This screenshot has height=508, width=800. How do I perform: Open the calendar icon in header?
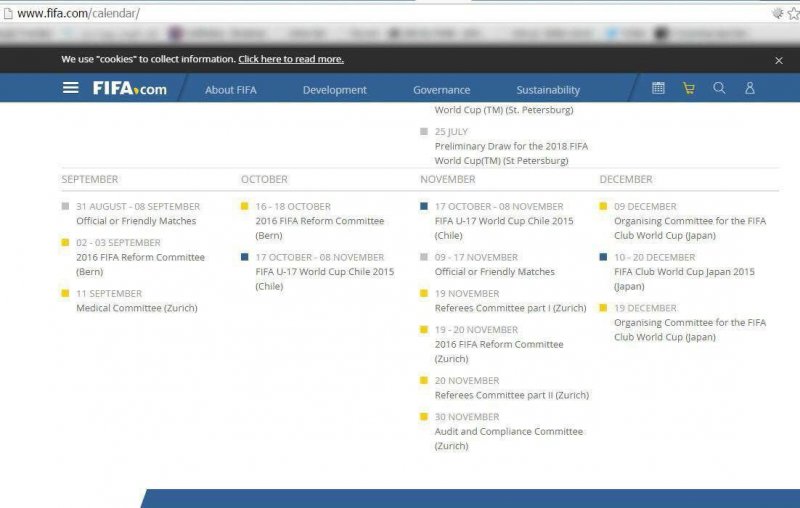point(658,88)
